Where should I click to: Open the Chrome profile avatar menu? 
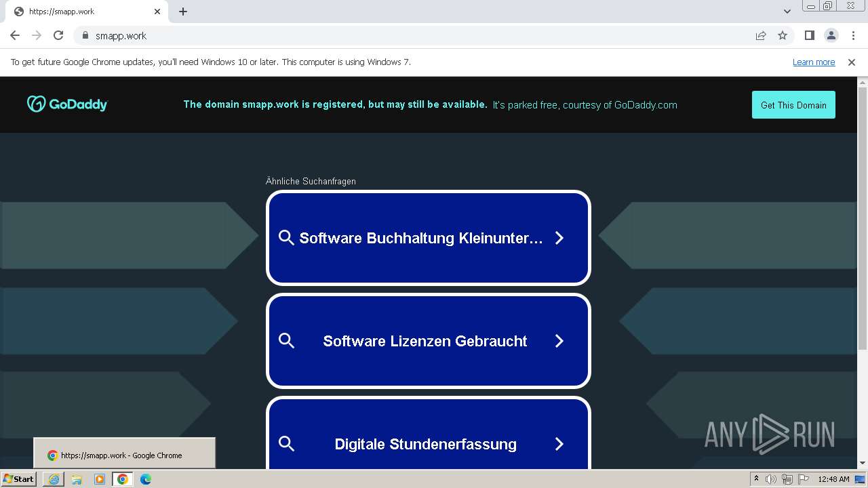831,35
